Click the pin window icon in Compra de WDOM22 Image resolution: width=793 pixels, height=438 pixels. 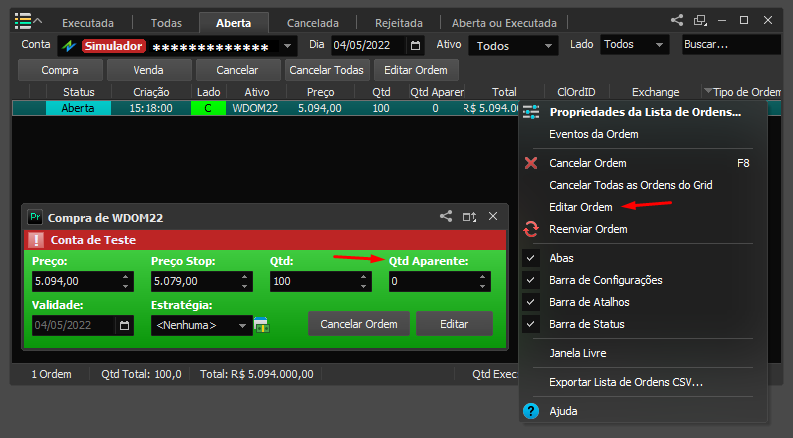click(x=469, y=217)
